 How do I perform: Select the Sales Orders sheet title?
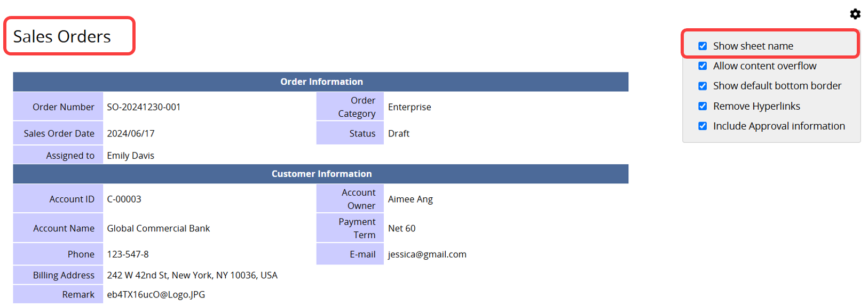point(62,36)
